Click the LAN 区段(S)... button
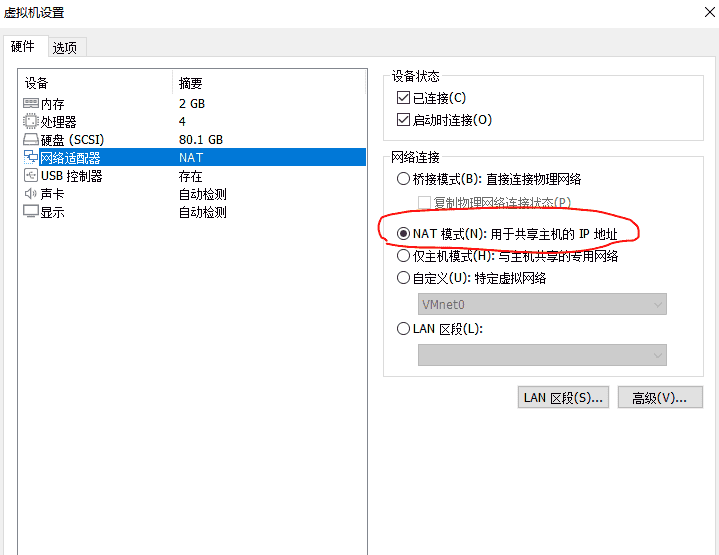 (563, 397)
